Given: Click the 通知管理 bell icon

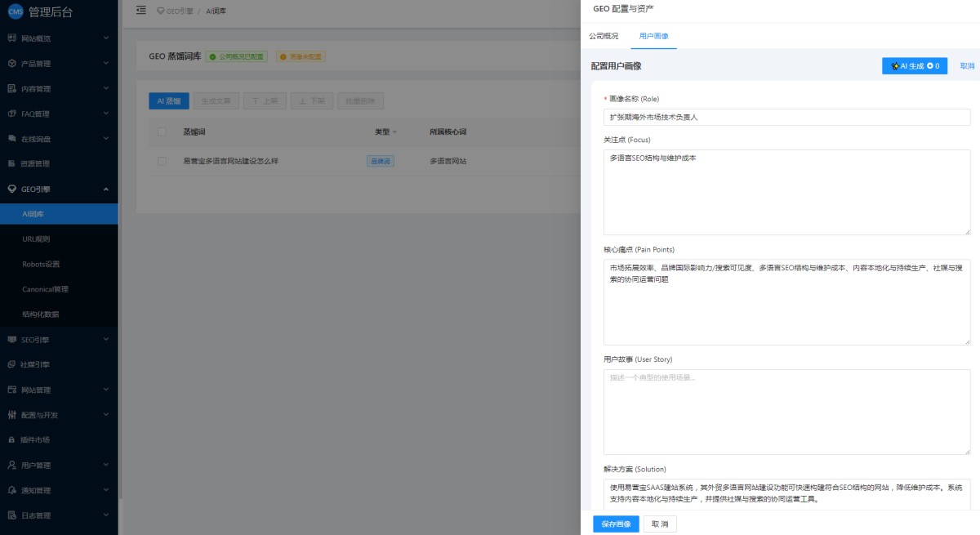Looking at the screenshot, I should tap(11, 490).
